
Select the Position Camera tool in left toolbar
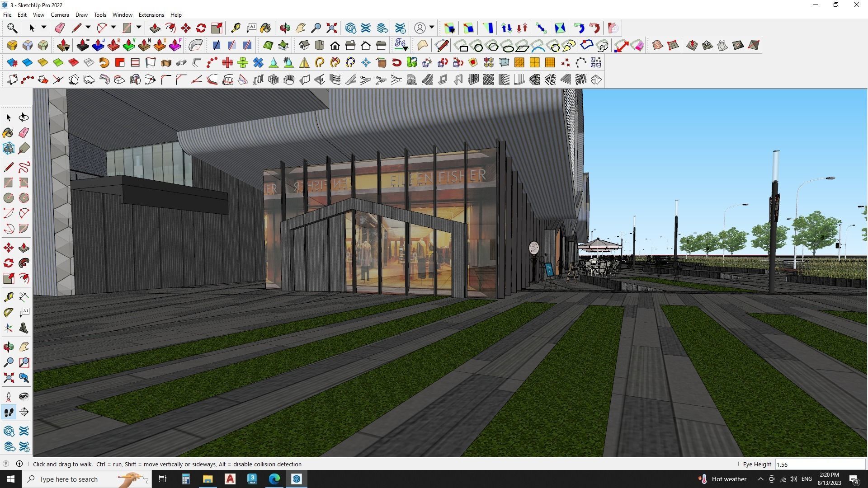(x=9, y=397)
